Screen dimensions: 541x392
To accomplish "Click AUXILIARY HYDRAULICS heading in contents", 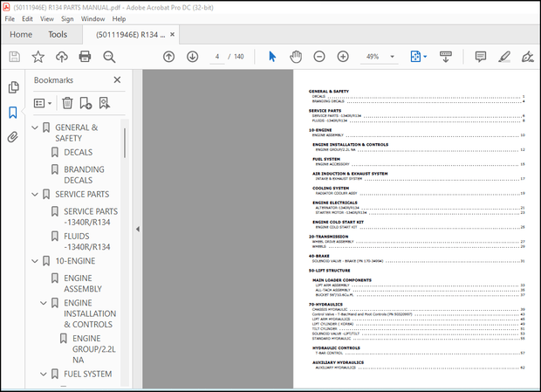I will 338,362.
